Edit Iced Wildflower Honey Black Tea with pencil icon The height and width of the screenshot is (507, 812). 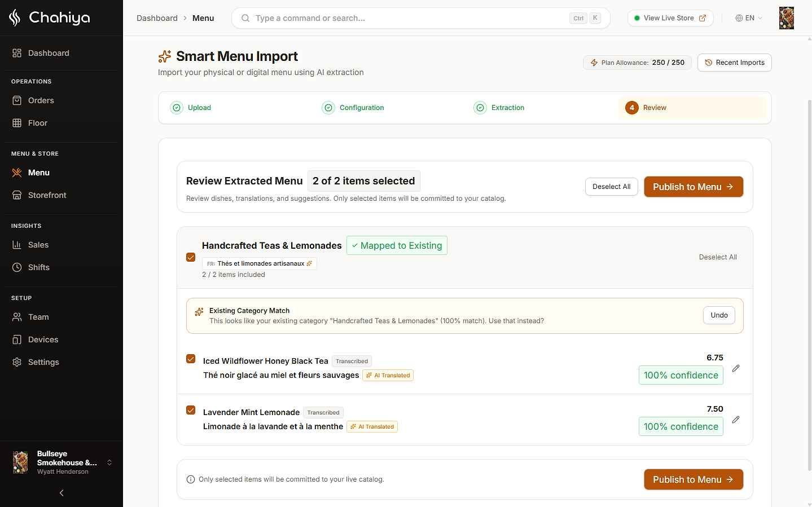pos(736,368)
